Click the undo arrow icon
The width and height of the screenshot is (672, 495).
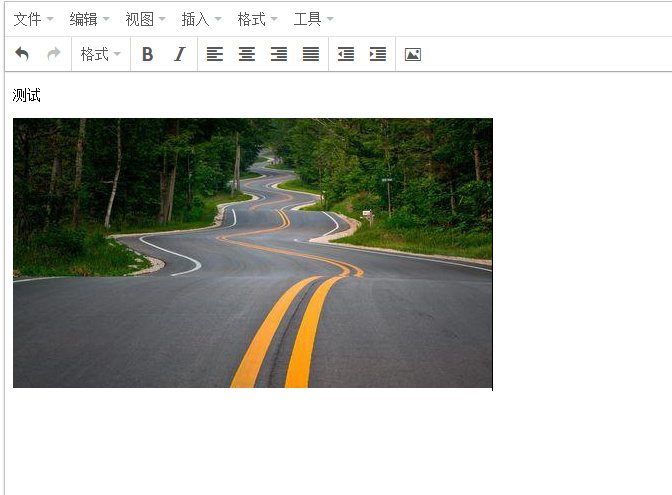point(22,54)
